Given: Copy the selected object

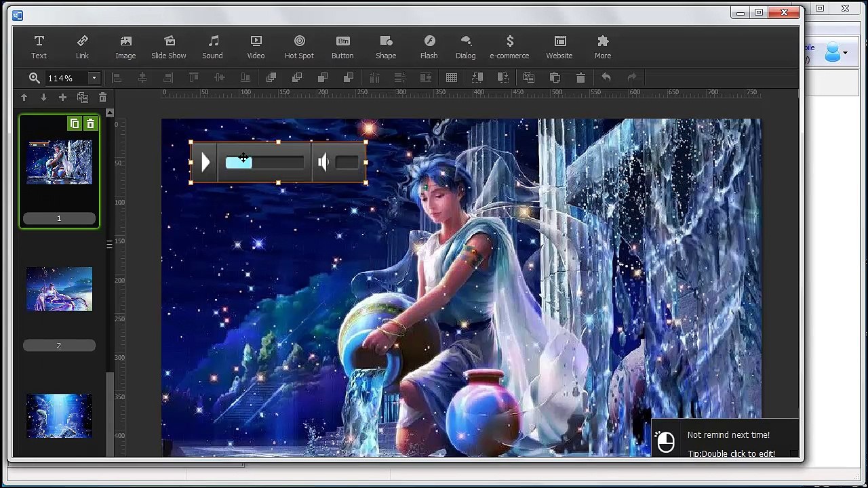Looking at the screenshot, I should [x=529, y=78].
